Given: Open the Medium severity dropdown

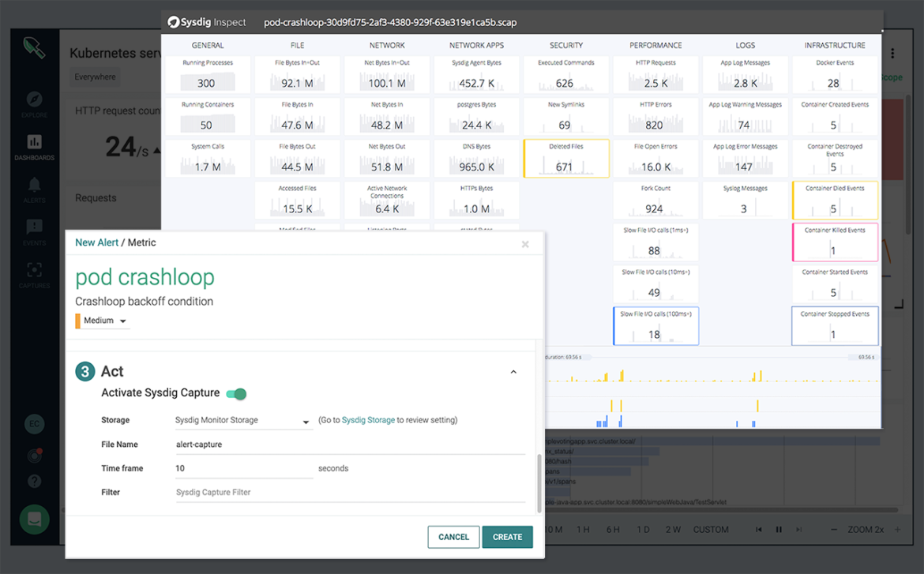Looking at the screenshot, I should tap(103, 321).
